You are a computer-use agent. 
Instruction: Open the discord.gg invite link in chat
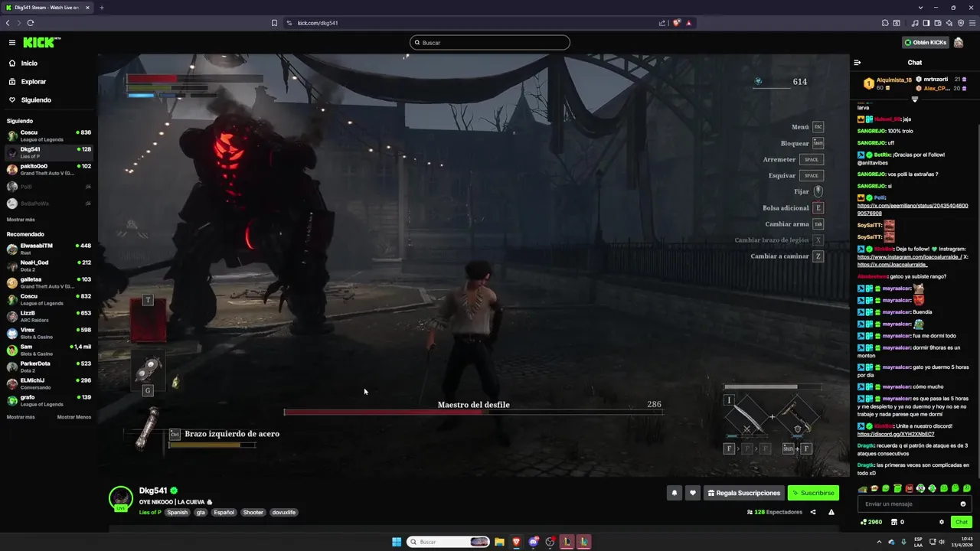896,434
